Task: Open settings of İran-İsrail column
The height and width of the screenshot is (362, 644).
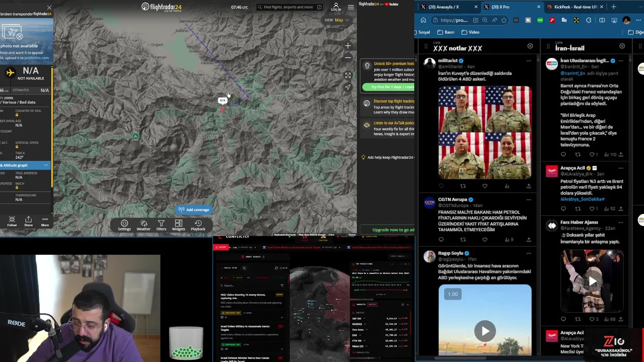Action: pos(622,46)
